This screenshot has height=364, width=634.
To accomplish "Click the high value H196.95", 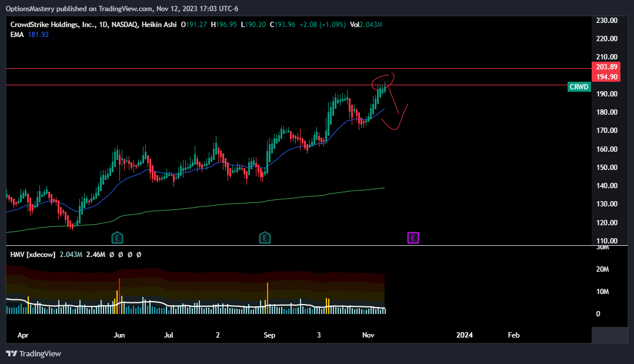I will pos(224,25).
